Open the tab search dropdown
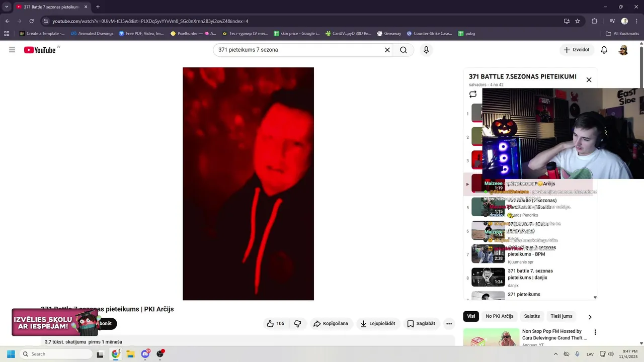 7,7
